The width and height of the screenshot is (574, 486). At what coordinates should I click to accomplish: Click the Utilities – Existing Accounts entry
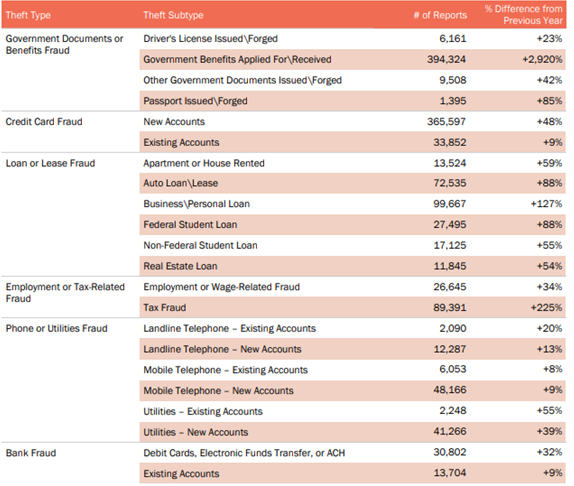tap(203, 412)
